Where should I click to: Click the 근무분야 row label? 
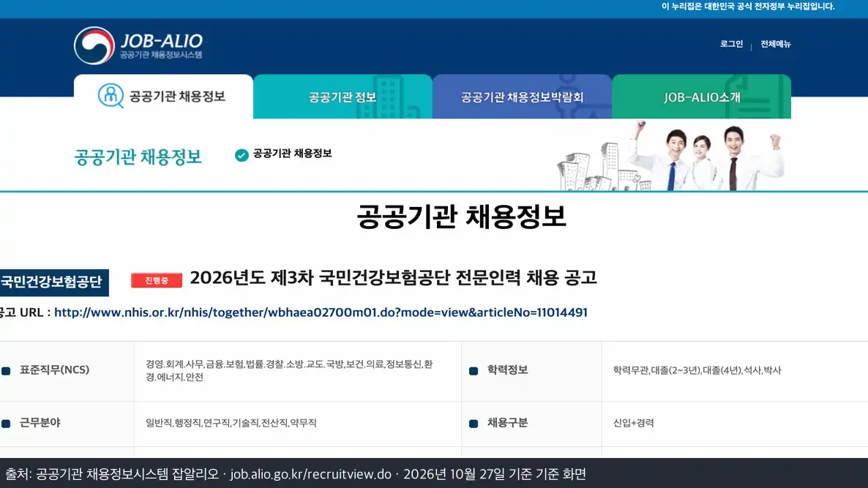pos(40,423)
